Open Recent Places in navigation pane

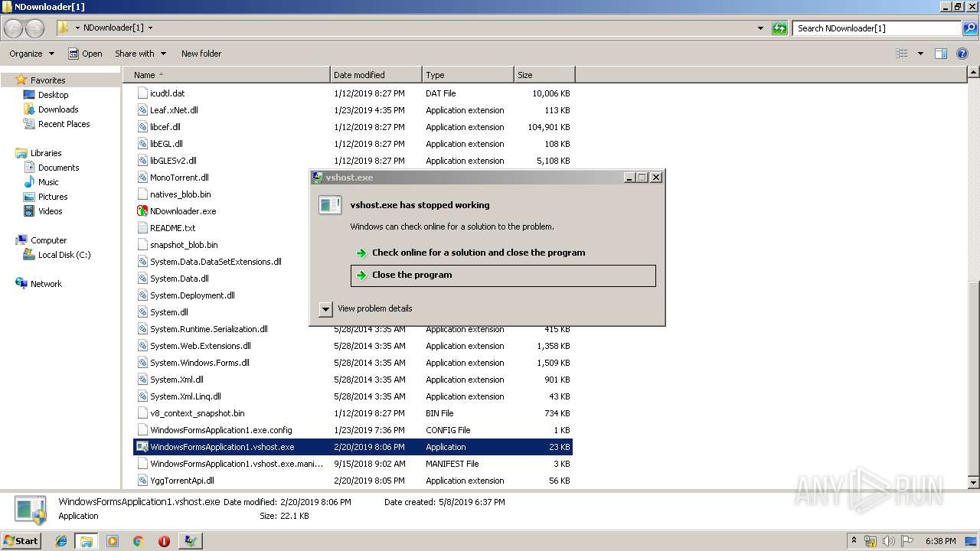(64, 124)
